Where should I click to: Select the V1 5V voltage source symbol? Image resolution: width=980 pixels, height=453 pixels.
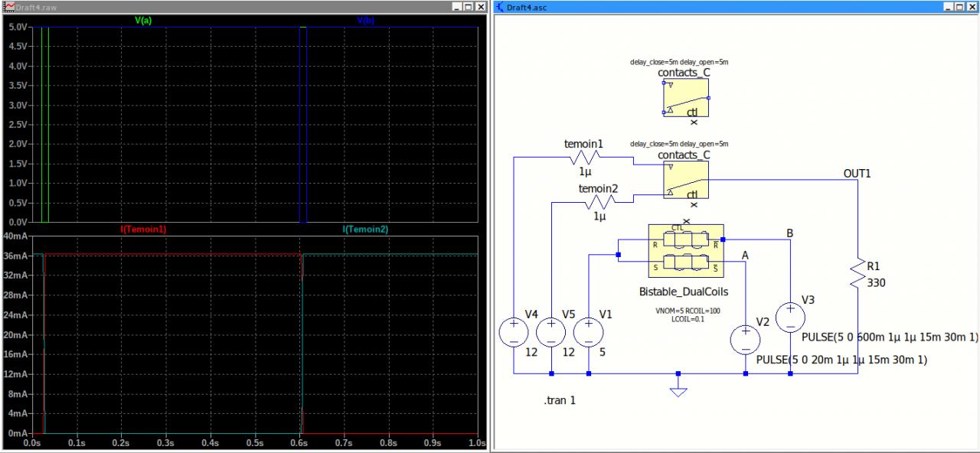588,332
